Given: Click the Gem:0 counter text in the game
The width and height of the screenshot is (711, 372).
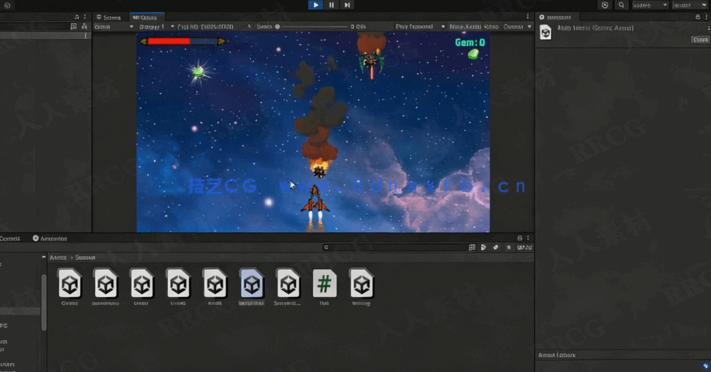Looking at the screenshot, I should 470,43.
